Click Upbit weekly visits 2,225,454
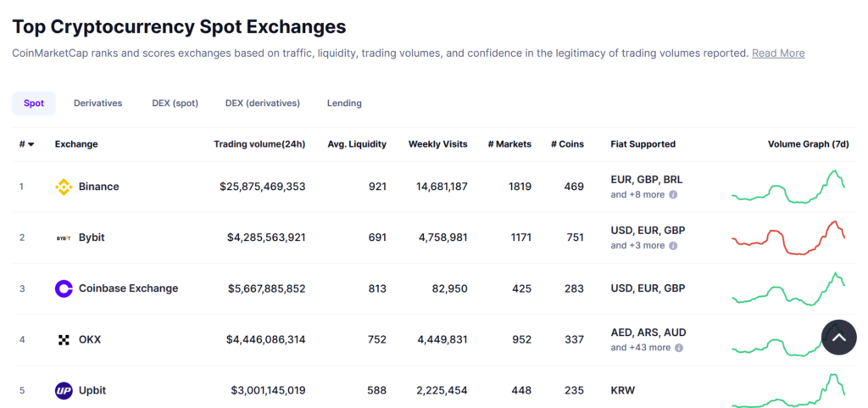The image size is (868, 408). tap(444, 390)
